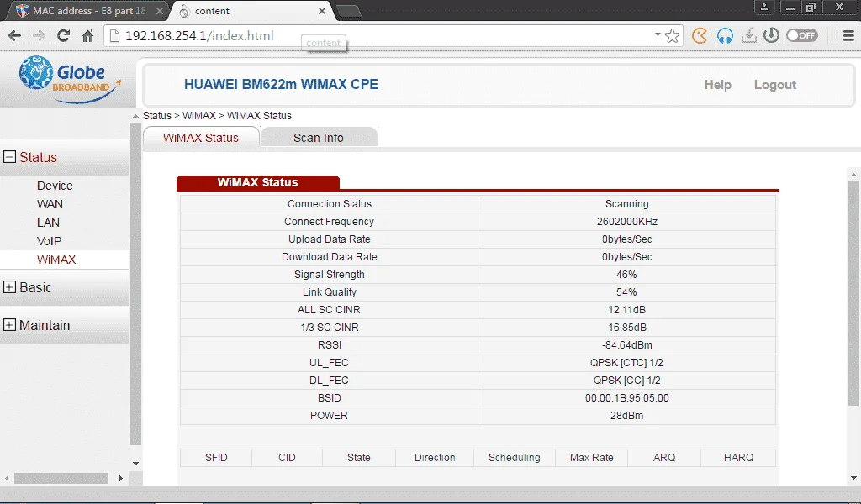Open the Help link
Image resolution: width=861 pixels, height=504 pixels.
[718, 85]
